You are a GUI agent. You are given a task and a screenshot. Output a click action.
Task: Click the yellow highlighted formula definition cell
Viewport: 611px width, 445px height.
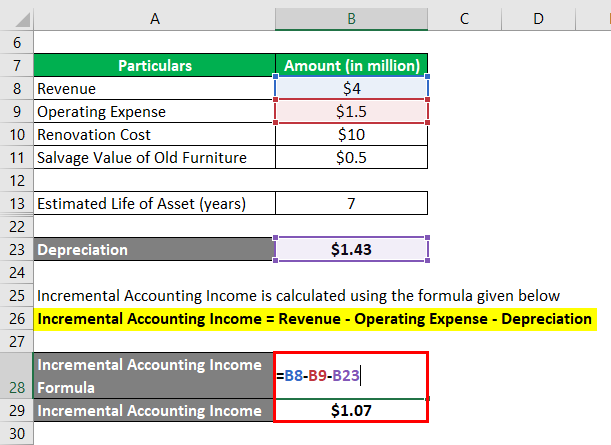click(315, 319)
